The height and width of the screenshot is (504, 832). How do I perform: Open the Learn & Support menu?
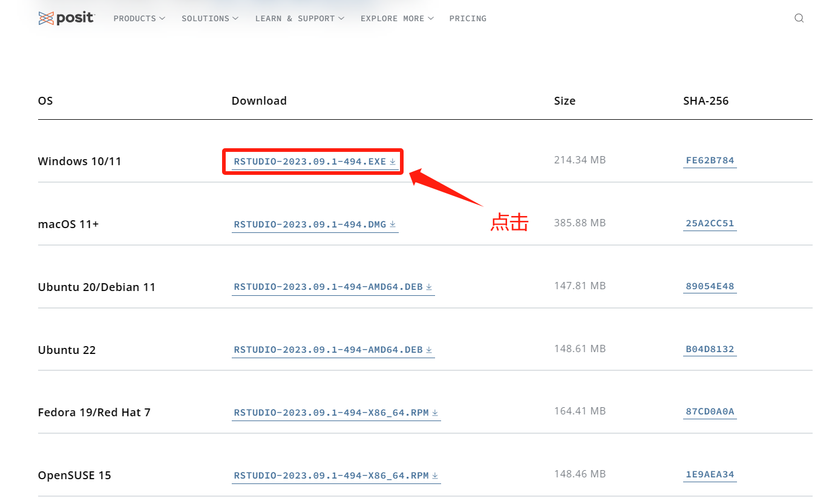[300, 19]
